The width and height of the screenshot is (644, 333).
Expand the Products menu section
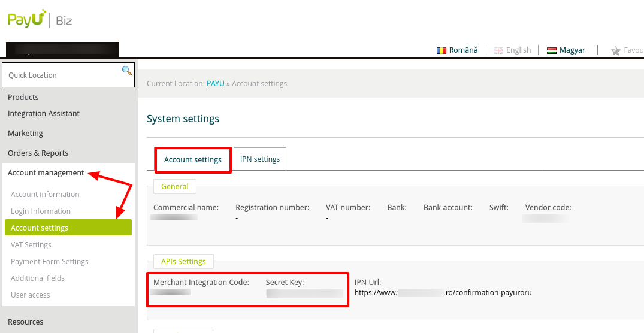click(x=23, y=97)
